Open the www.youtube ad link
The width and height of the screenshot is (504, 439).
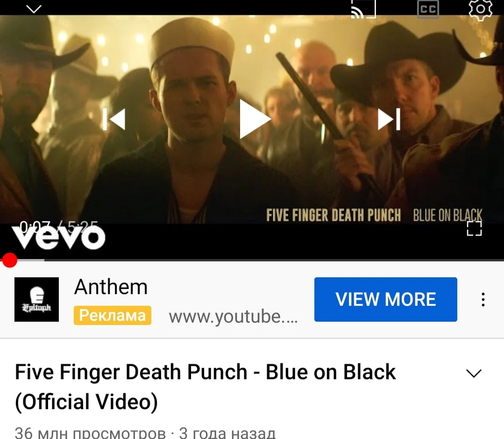tap(234, 317)
